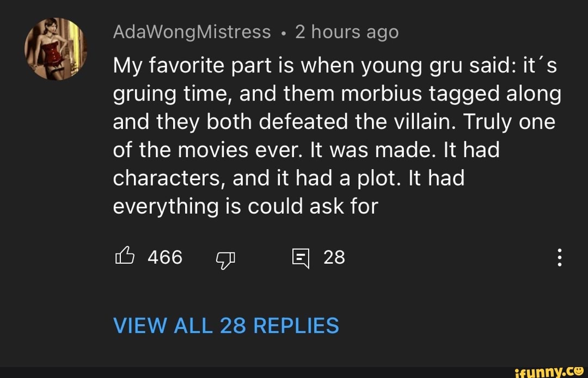Image resolution: width=588 pixels, height=378 pixels.
Task: Click the ifunny.co watermark logo
Action: pyautogui.click(x=548, y=370)
